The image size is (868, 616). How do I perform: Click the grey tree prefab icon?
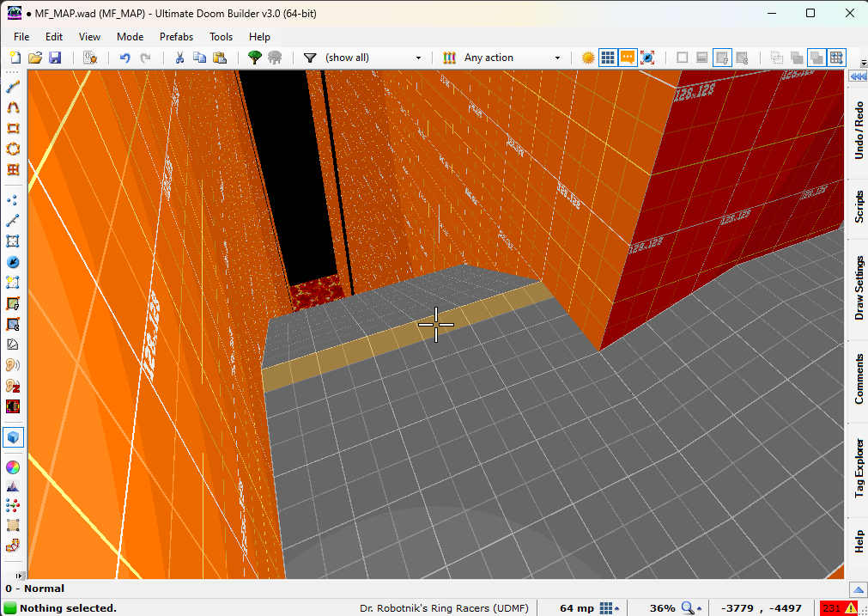point(275,58)
